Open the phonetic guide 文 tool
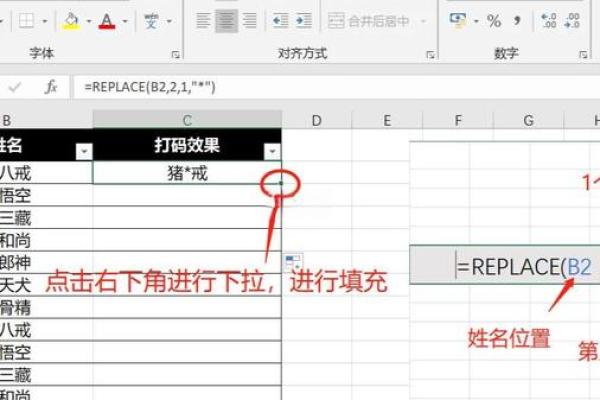The height and width of the screenshot is (400, 600). (151, 21)
